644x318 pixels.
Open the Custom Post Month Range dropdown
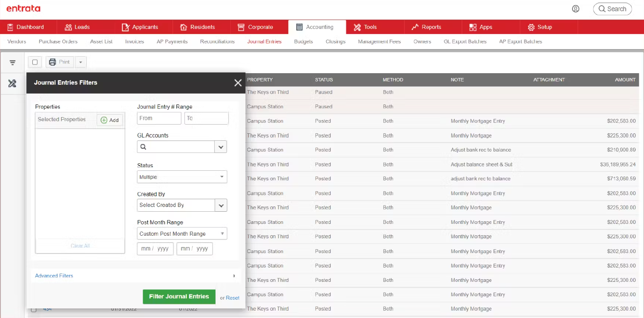(x=182, y=233)
